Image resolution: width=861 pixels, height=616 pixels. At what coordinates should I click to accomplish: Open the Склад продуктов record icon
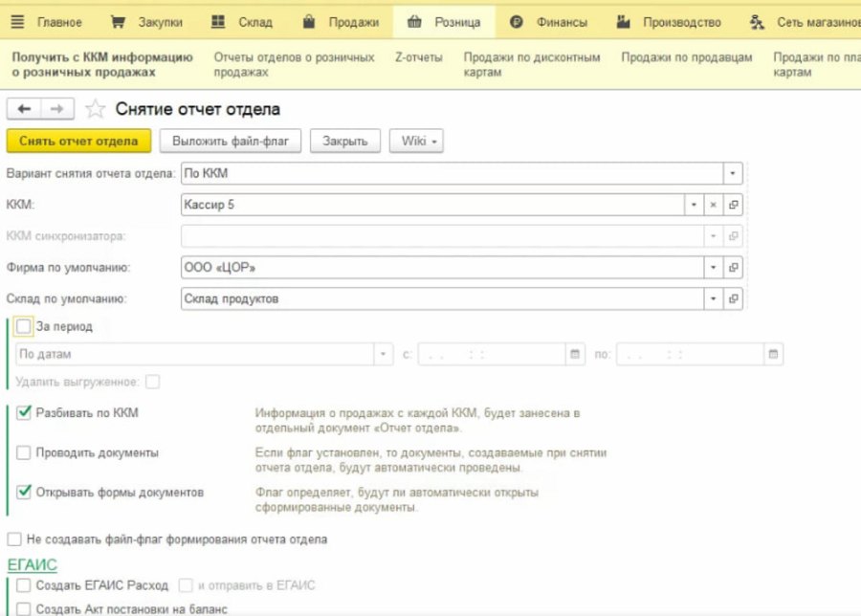pyautogui.click(x=733, y=298)
